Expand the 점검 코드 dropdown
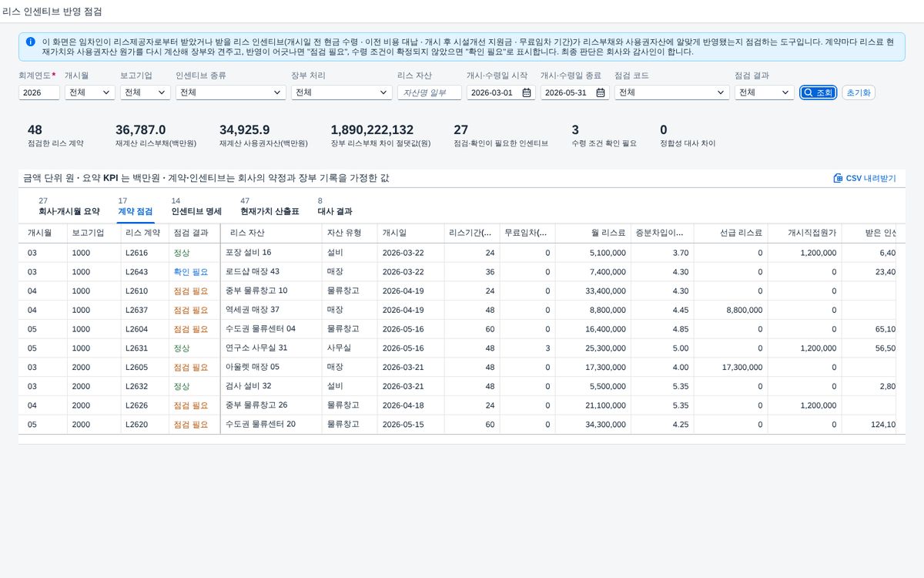The width and height of the screenshot is (924, 578). point(671,92)
